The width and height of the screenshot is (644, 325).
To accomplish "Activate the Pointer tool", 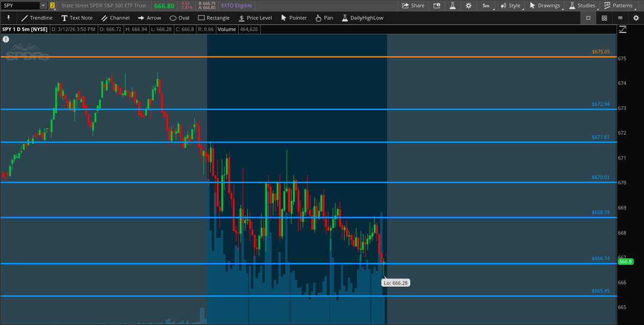I will click(x=294, y=18).
